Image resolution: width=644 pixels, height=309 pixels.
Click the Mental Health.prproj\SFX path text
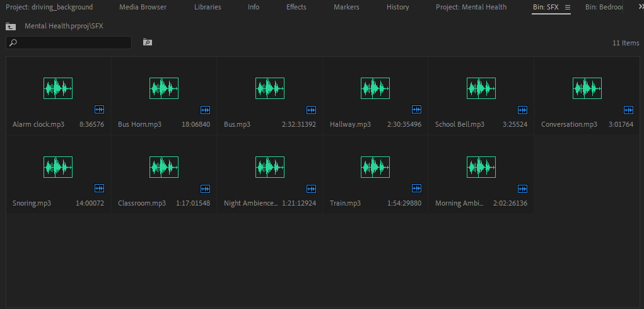click(x=64, y=26)
